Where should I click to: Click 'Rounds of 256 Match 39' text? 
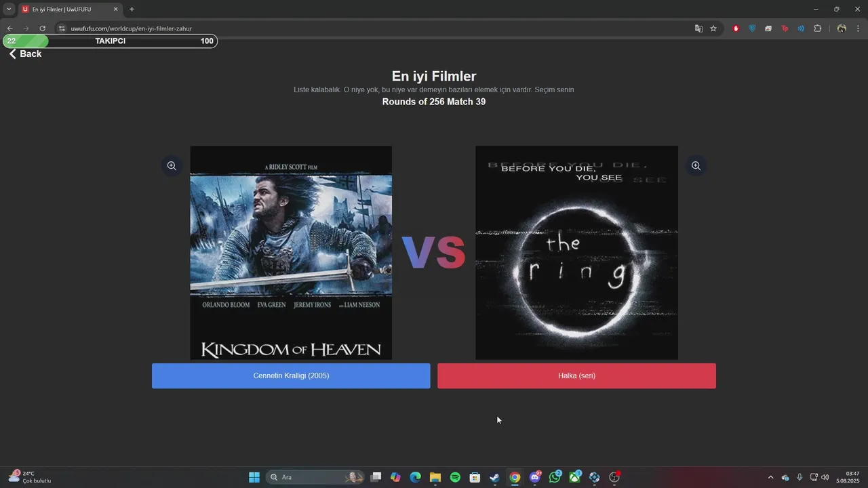coord(434,102)
